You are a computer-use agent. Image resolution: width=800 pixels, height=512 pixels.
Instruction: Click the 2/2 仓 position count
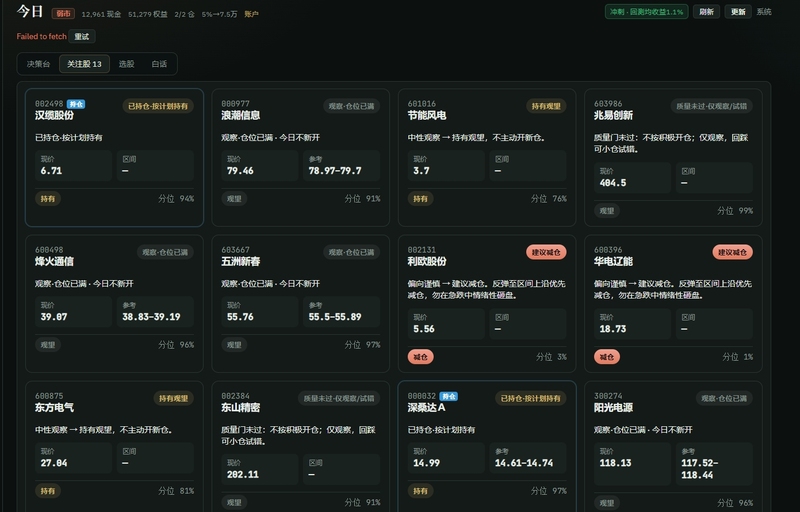click(x=184, y=14)
